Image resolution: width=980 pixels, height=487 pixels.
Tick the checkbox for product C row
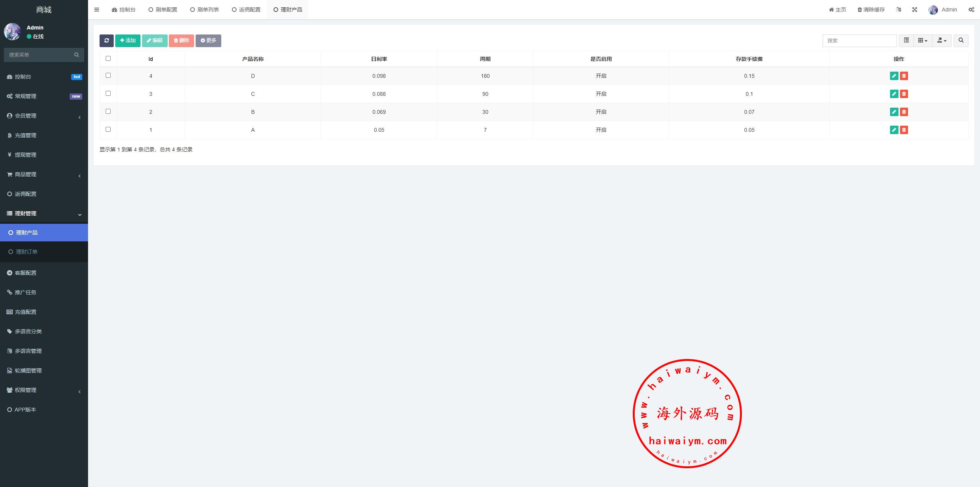click(108, 93)
